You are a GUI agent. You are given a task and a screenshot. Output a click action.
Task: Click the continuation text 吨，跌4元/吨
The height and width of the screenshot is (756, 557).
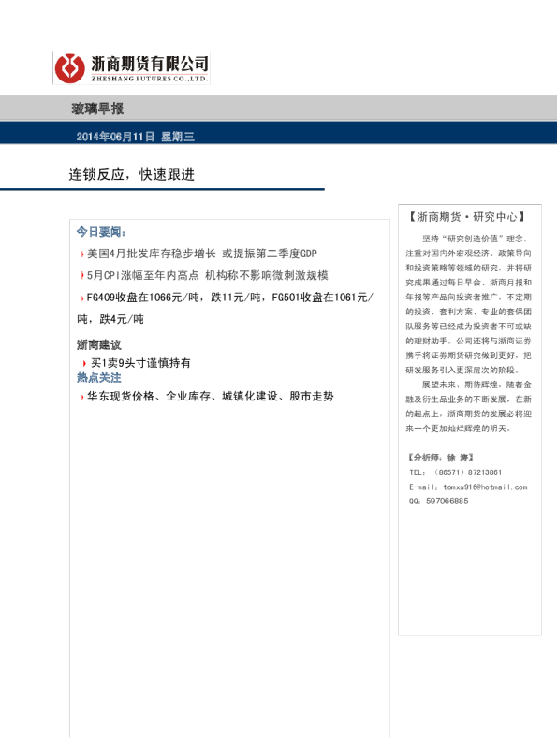click(x=110, y=319)
